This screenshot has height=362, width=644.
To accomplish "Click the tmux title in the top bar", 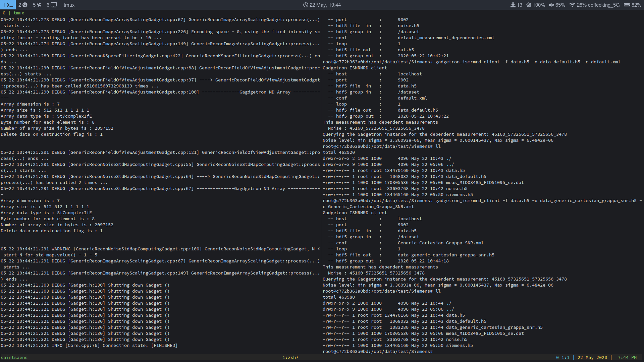I will (x=69, y=5).
